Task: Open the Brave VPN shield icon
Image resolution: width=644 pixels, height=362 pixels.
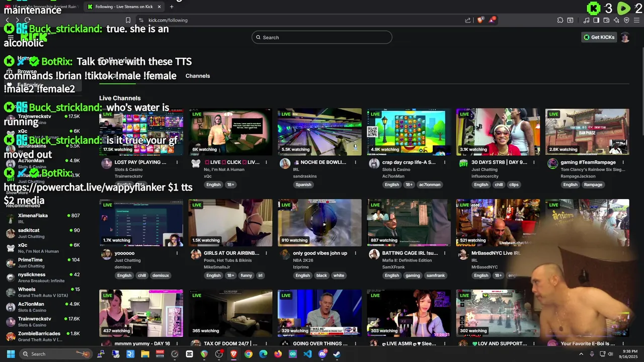Action: 626,20
